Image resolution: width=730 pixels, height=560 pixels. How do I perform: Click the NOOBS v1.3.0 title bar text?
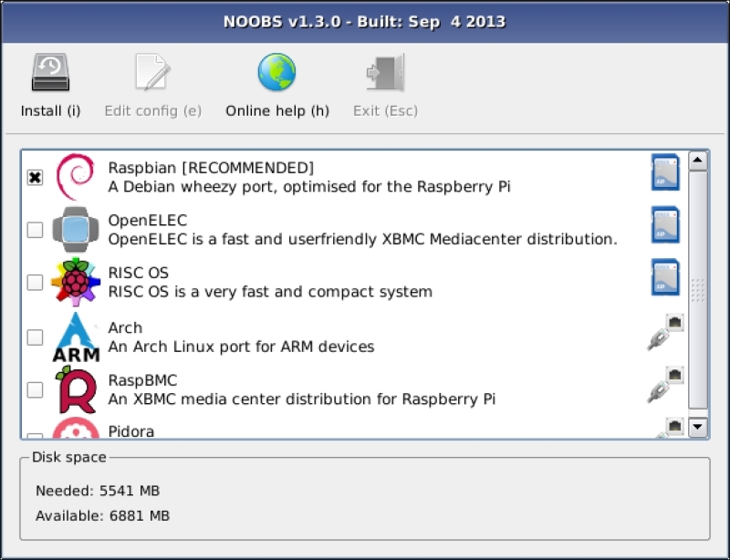364,22
